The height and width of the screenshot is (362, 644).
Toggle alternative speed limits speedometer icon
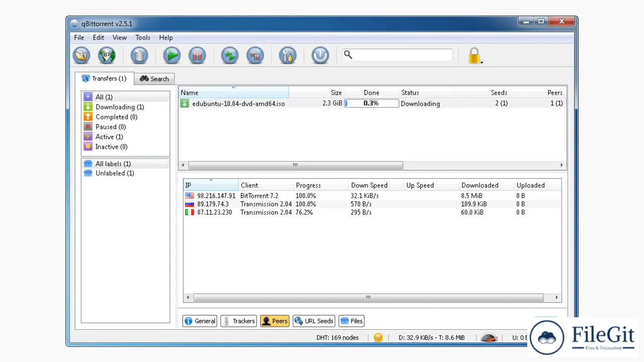489,338
